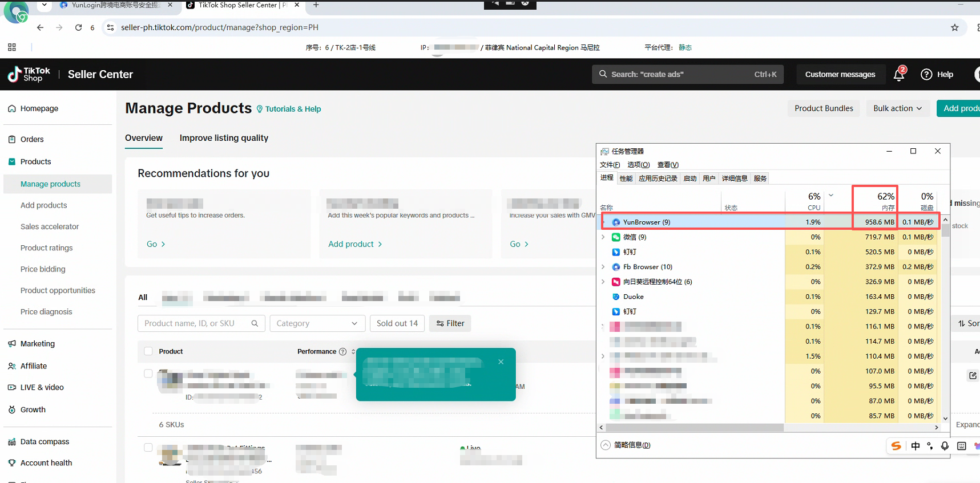Click the keyboard icon in the input toolbar
The height and width of the screenshot is (483, 980).
coord(962,446)
